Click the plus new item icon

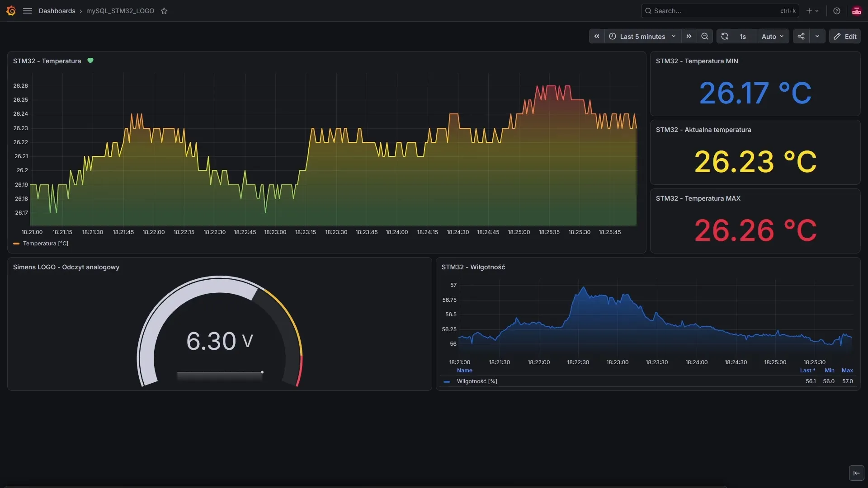[809, 11]
